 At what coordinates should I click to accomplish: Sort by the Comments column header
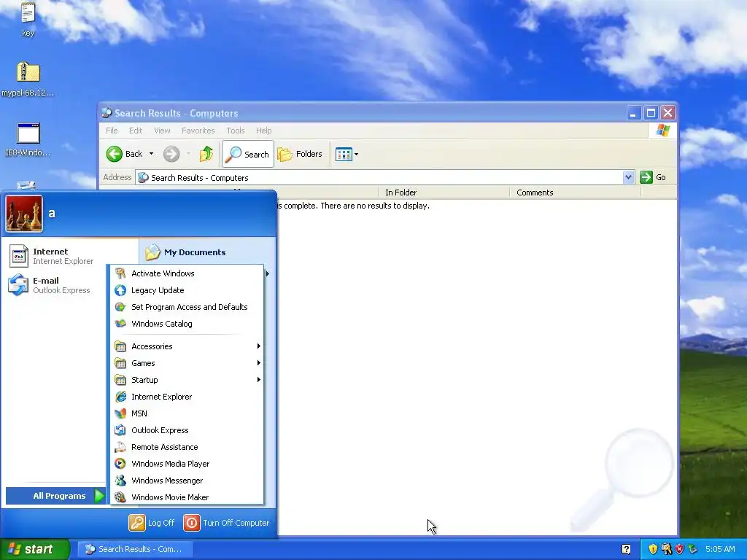[575, 192]
